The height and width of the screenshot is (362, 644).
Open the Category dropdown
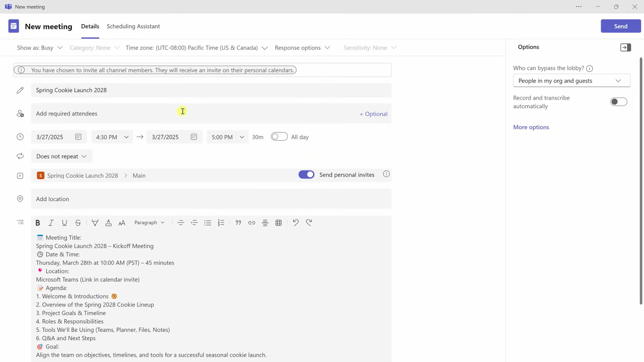pos(95,47)
